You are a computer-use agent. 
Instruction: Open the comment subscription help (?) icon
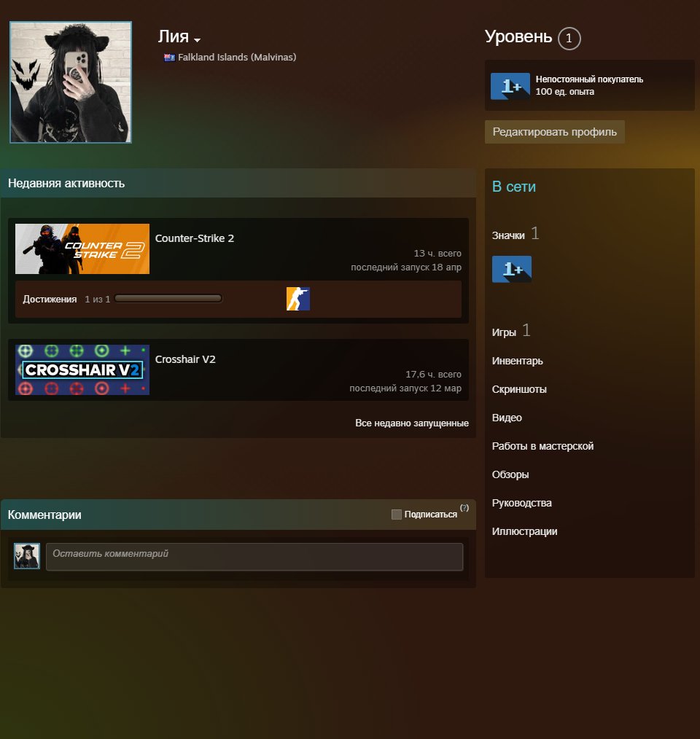(x=464, y=507)
